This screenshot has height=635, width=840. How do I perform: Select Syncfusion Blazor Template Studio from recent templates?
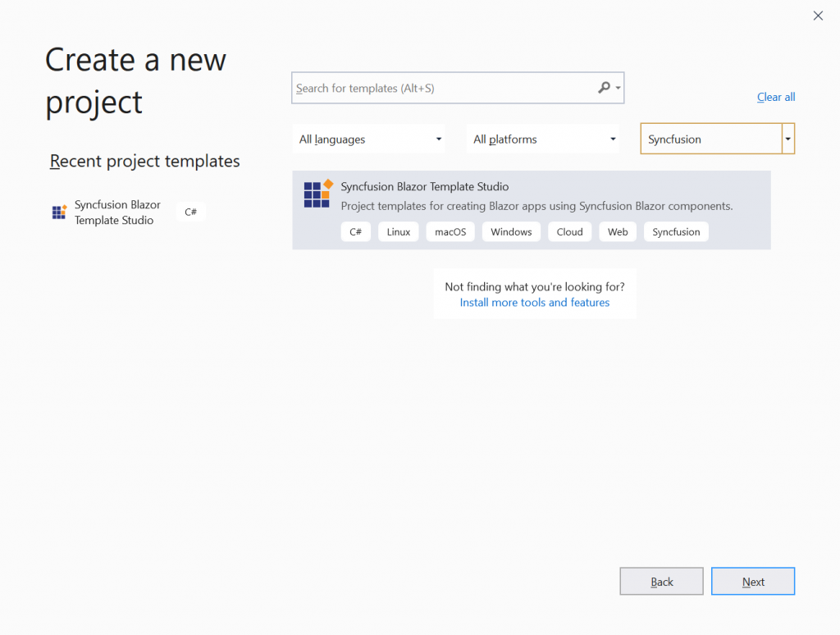pos(116,212)
